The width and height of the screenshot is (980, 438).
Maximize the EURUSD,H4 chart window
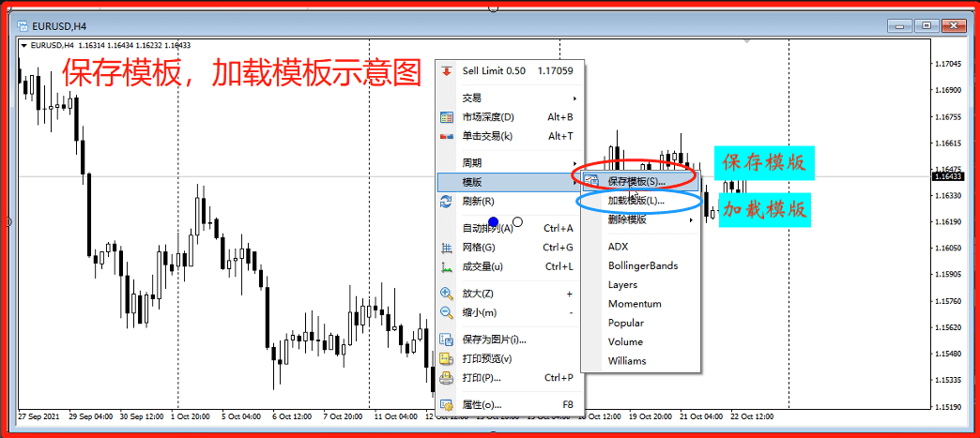click(x=926, y=25)
